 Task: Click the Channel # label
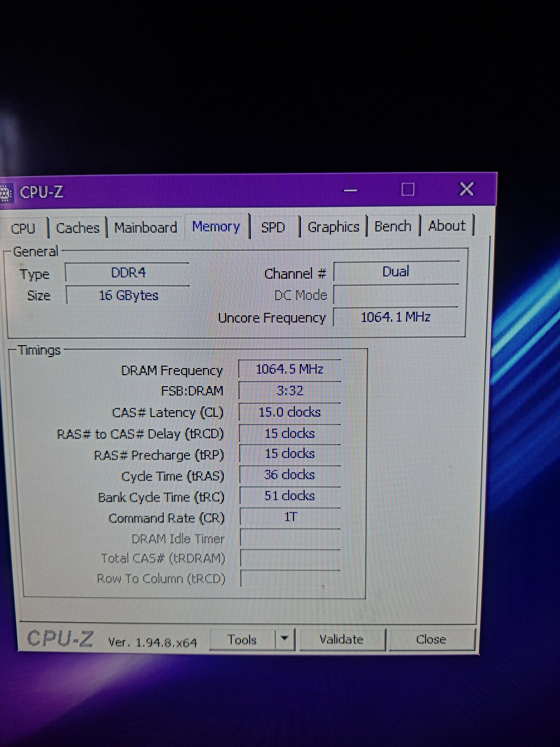click(x=295, y=273)
